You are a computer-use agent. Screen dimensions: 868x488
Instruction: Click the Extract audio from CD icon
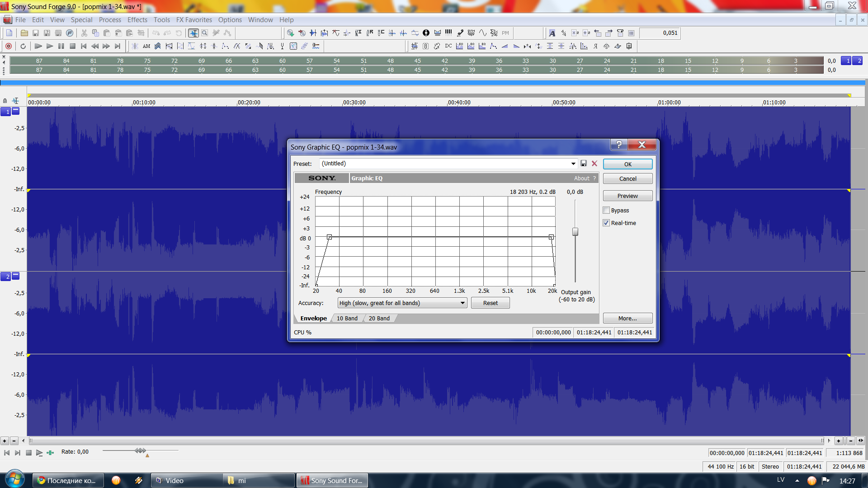(x=291, y=33)
